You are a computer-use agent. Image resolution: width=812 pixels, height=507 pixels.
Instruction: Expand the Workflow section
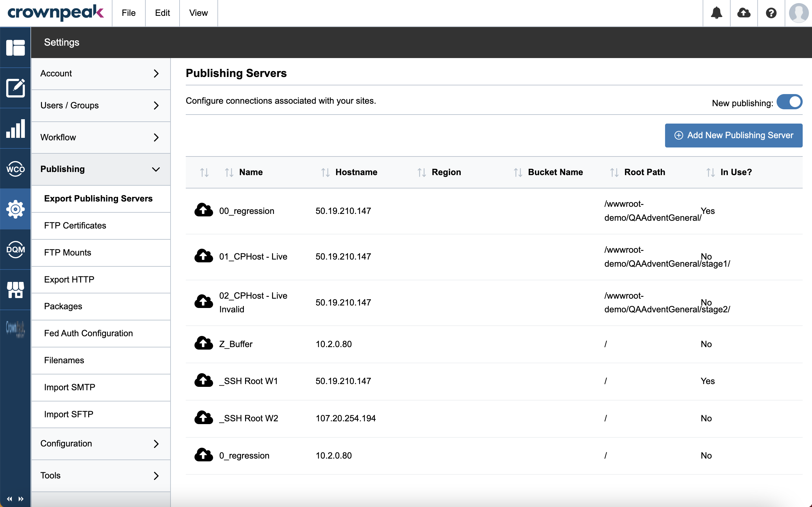(x=101, y=137)
